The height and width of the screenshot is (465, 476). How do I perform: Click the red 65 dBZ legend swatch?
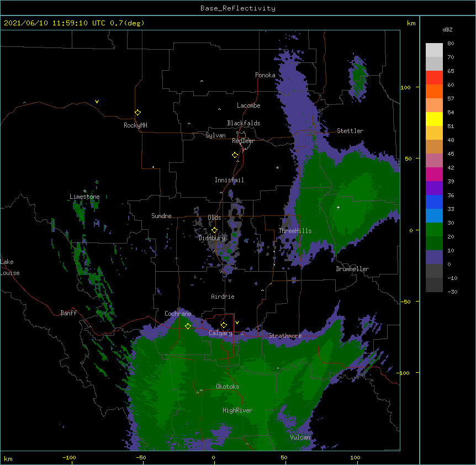[x=434, y=78]
